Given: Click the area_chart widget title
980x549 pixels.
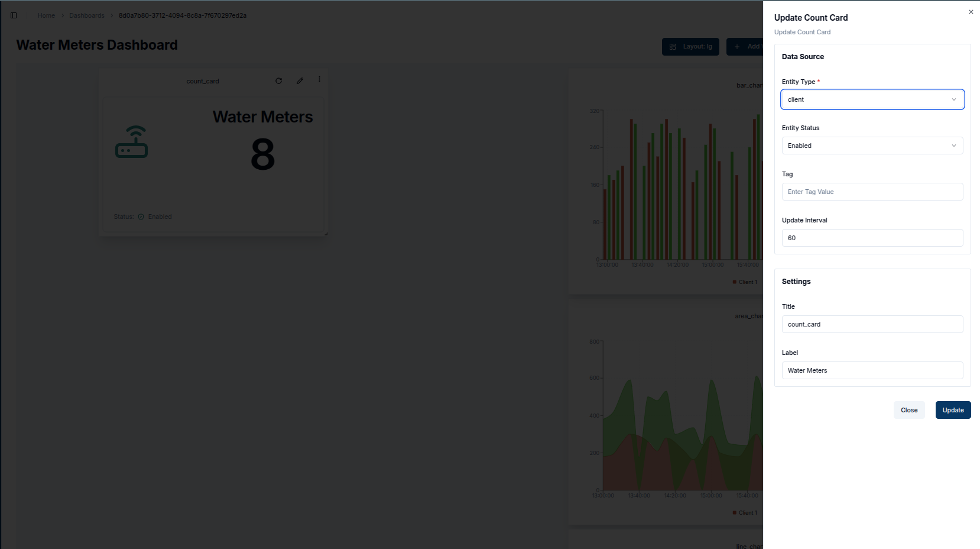Looking at the screenshot, I should (x=749, y=316).
